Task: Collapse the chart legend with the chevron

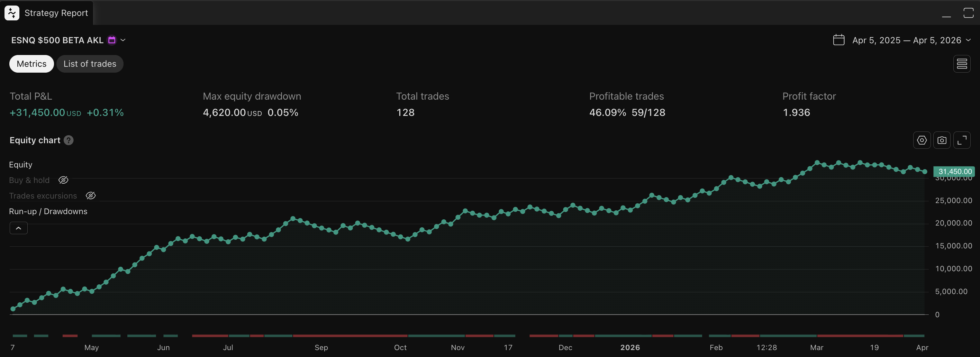Action: pos(18,228)
